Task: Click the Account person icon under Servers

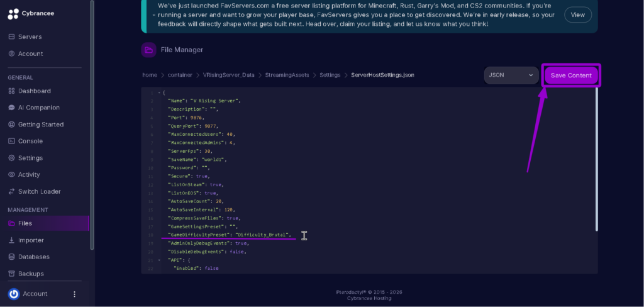Action: pyautogui.click(x=11, y=54)
